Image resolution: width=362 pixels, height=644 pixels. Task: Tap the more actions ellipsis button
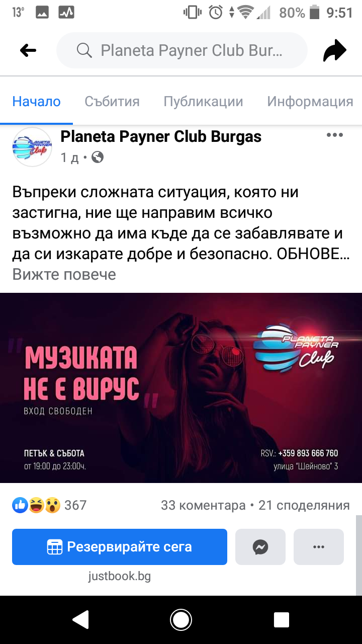[319, 547]
